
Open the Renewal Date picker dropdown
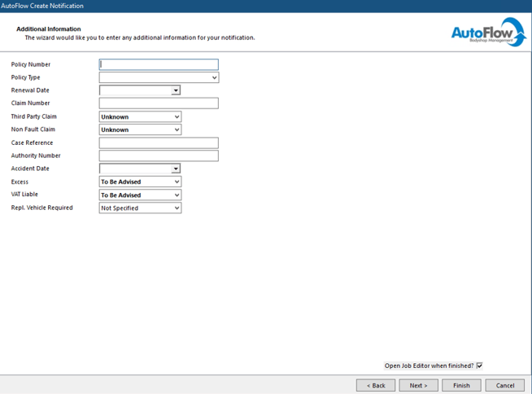(176, 90)
